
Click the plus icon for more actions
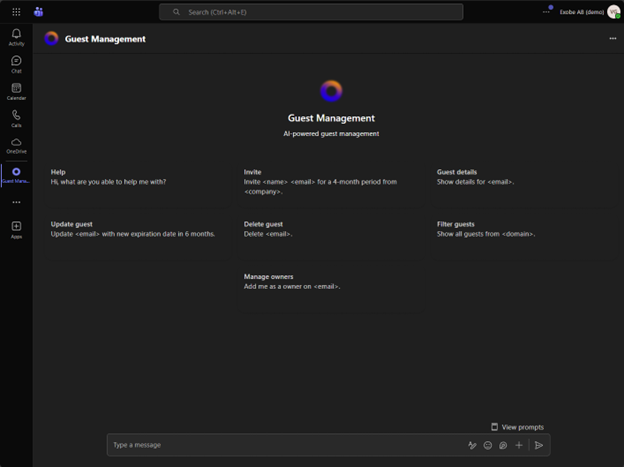(519, 445)
